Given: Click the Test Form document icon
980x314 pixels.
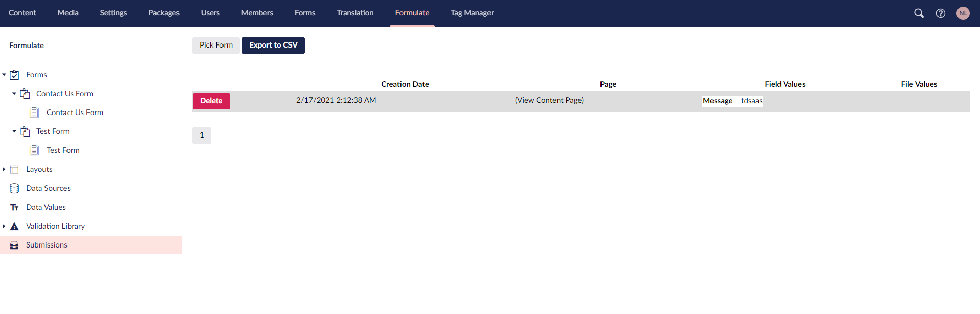Looking at the screenshot, I should click(x=34, y=150).
